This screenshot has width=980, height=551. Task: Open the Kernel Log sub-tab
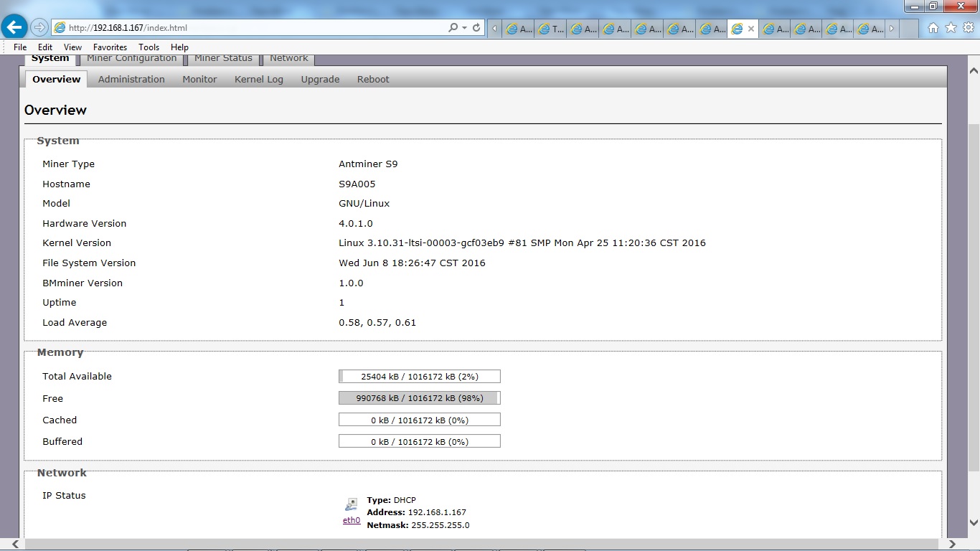259,79
